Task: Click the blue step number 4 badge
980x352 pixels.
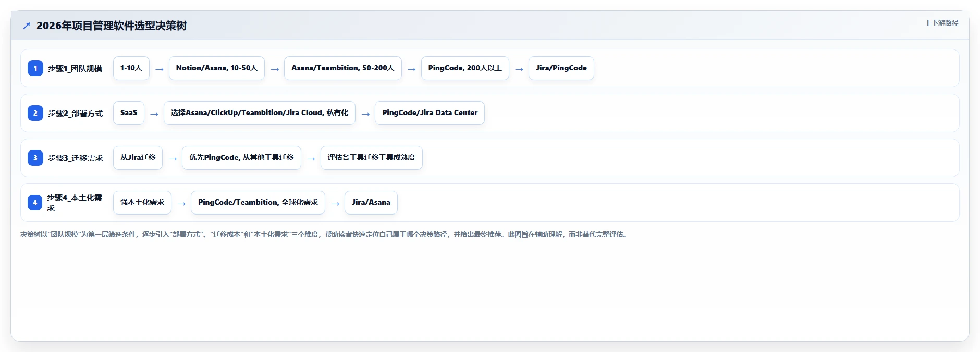Action: tap(35, 203)
